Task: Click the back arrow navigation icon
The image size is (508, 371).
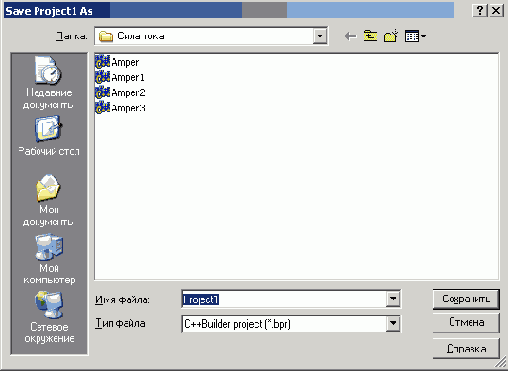Action: [x=350, y=36]
